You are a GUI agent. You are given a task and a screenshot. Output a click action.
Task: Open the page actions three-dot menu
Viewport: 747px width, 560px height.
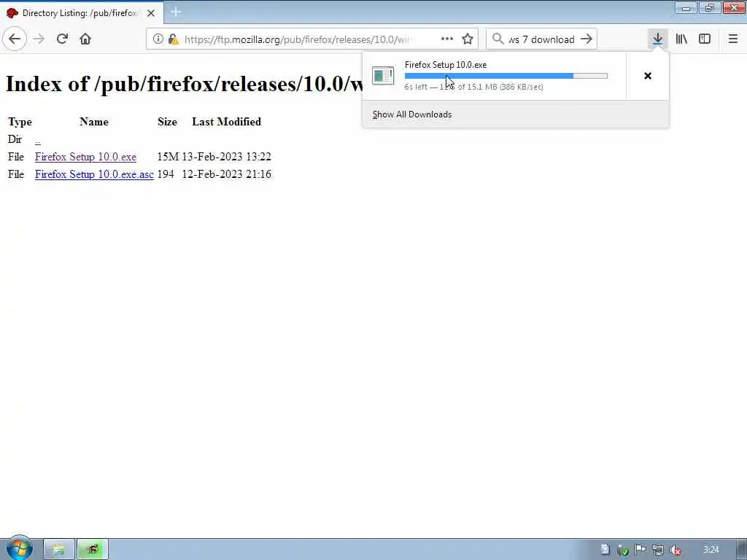coord(447,39)
